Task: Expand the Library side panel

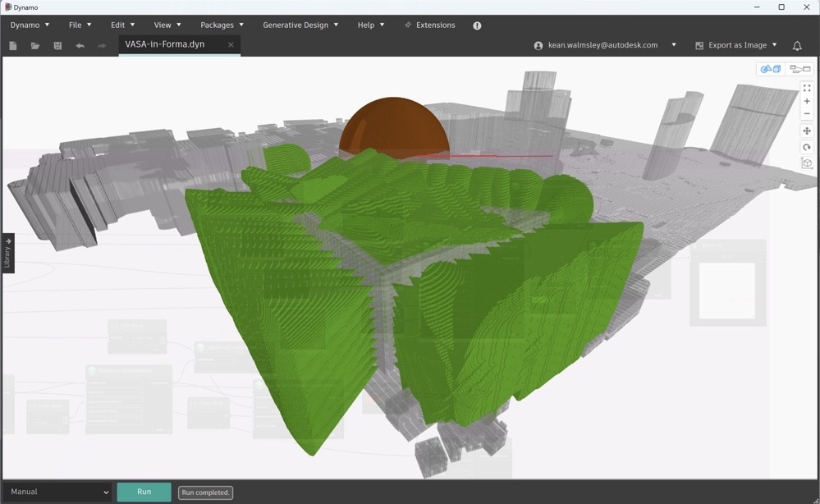Action: coord(7,253)
